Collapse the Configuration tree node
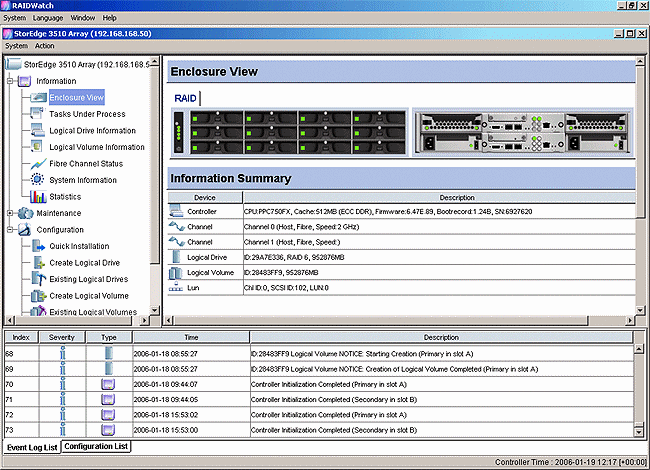Screen dimensions: 650x470 point(10,229)
